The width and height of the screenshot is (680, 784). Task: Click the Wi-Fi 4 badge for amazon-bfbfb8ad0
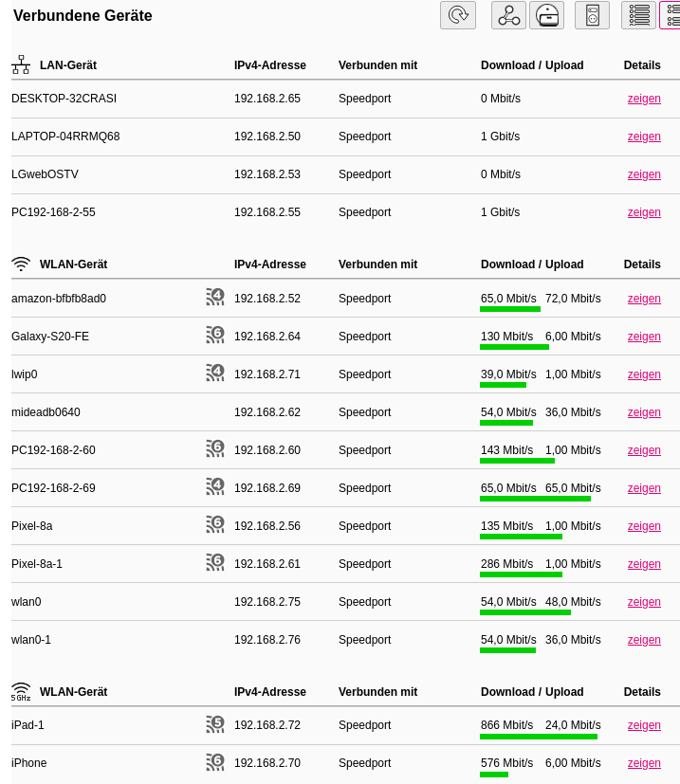(x=215, y=297)
